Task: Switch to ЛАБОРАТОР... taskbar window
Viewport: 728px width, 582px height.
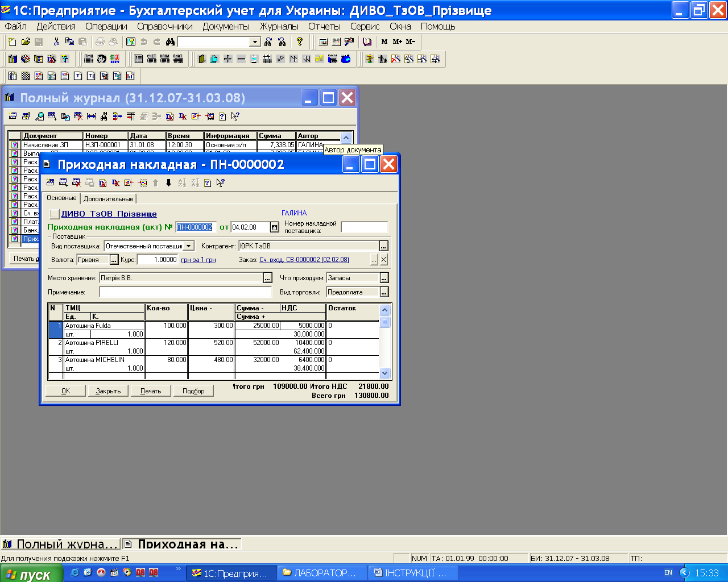Action: [321, 573]
